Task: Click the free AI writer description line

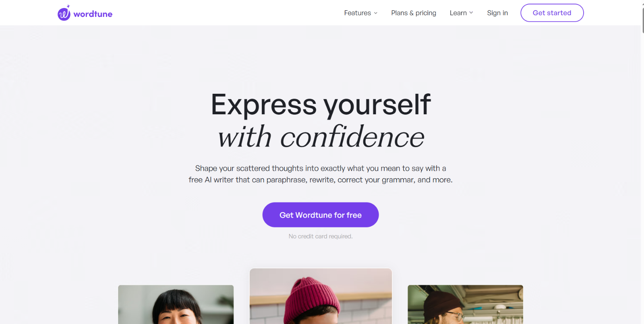Action: [x=321, y=180]
